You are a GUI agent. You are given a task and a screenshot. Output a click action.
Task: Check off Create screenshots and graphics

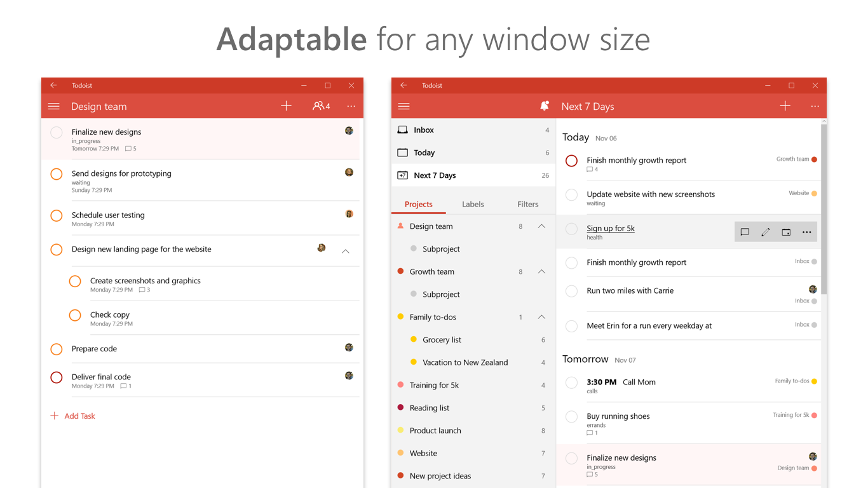[x=75, y=281]
